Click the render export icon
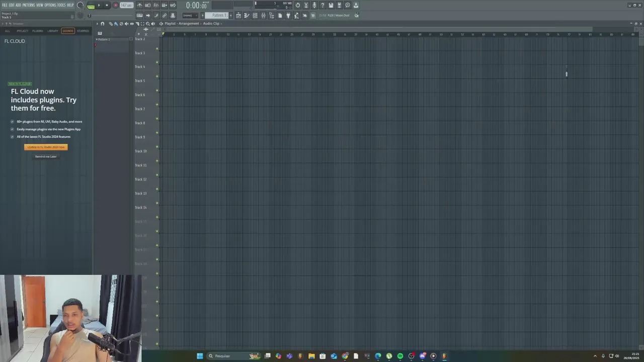The height and width of the screenshot is (362, 644). pos(339,5)
